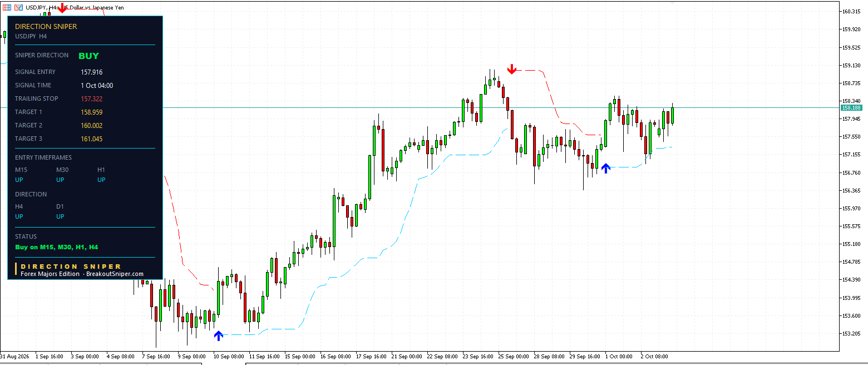The height and width of the screenshot is (365, 868).
Task: Click the 160.315 price scale label
Action: pos(851,12)
